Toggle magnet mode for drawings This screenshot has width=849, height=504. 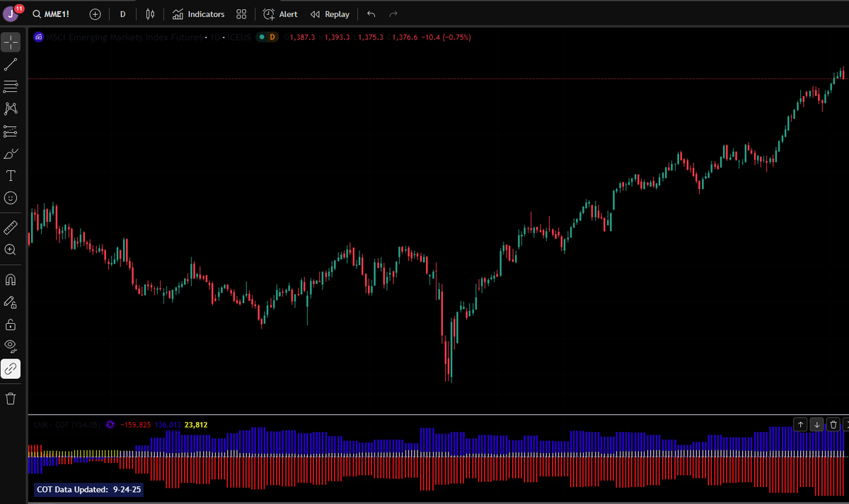pyautogui.click(x=11, y=280)
